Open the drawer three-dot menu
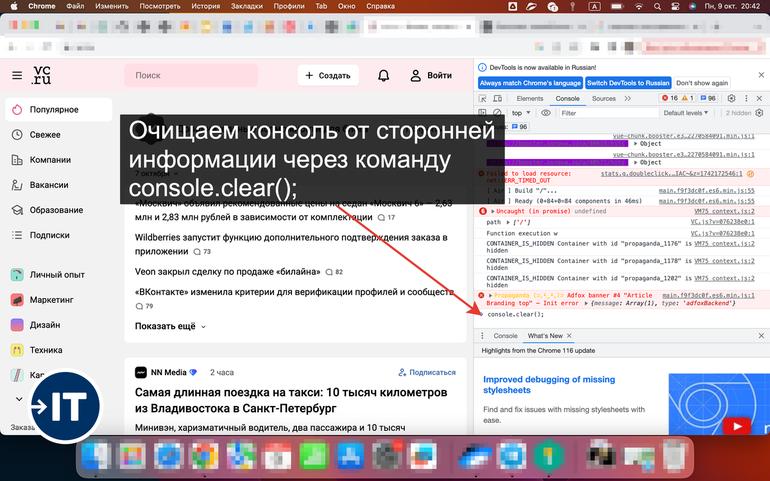Image resolution: width=770 pixels, height=481 pixels. click(482, 336)
